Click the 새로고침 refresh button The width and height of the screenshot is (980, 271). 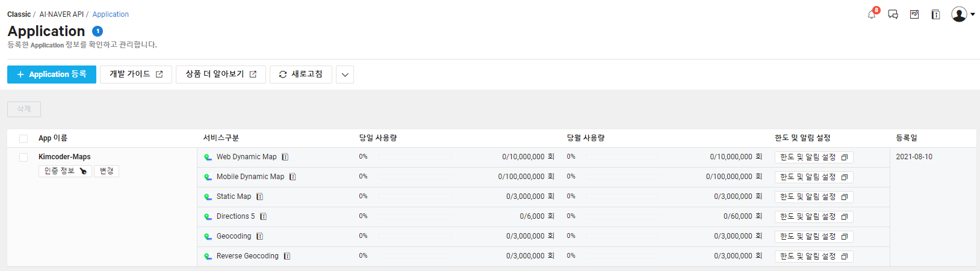301,75
